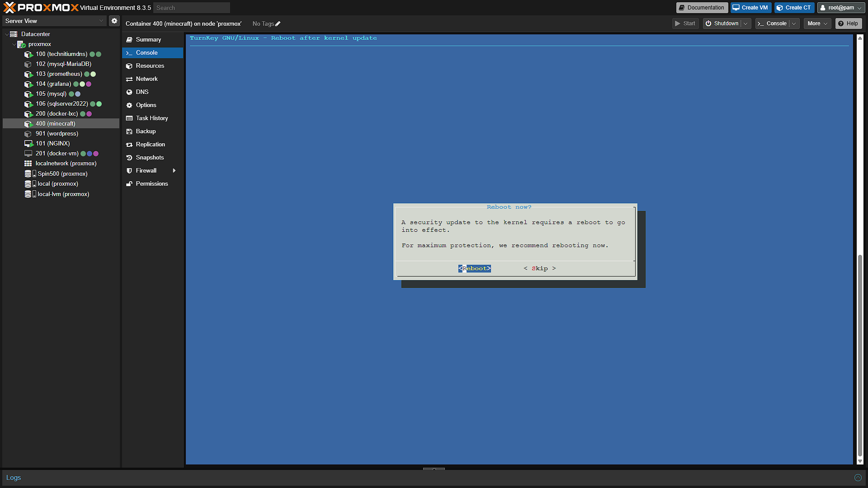This screenshot has width=868, height=488.
Task: Open the Backup section
Action: point(152,131)
